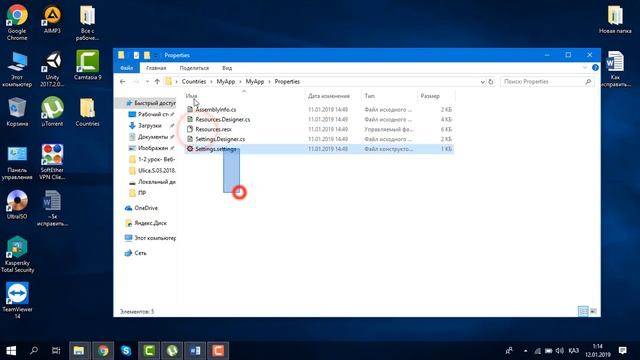Viewport: 640px width, 360px height.
Task: Click the Explorer Back arrow
Action: tap(122, 82)
